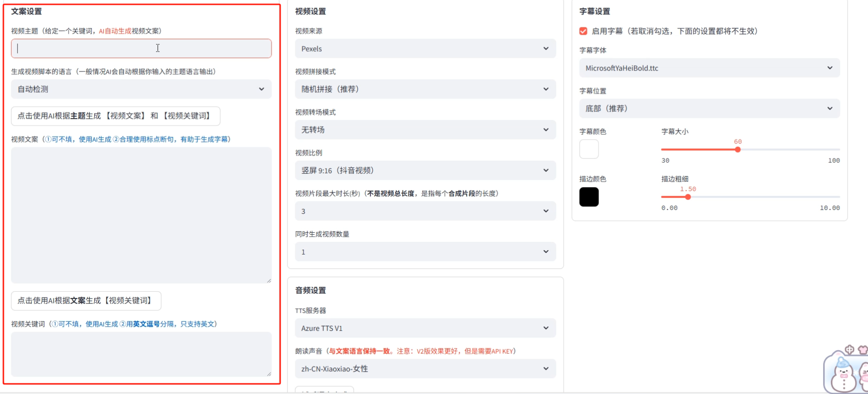Expand the video transition mode dropdown showing 无转场
Screen dimensions: 868x394
tap(425, 130)
